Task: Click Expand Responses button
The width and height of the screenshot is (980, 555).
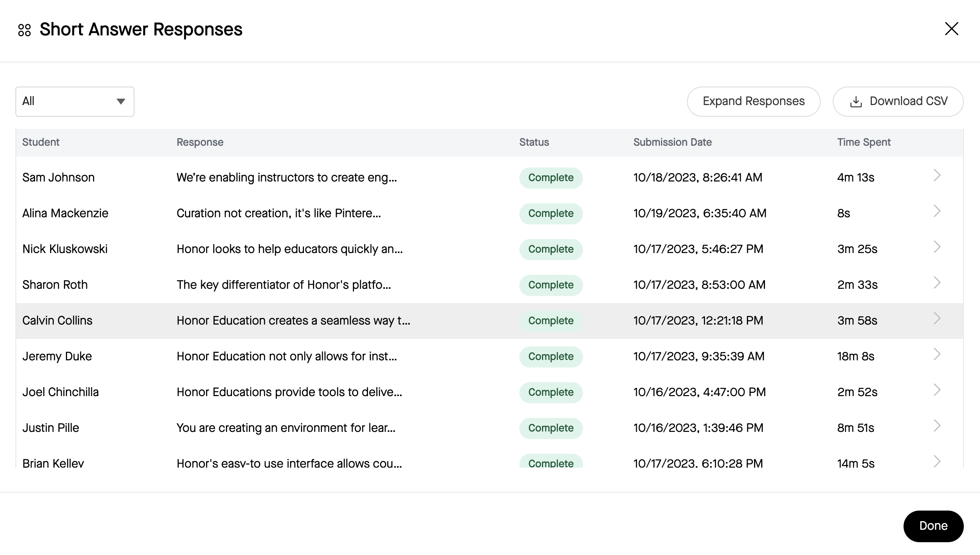Action: click(x=753, y=101)
